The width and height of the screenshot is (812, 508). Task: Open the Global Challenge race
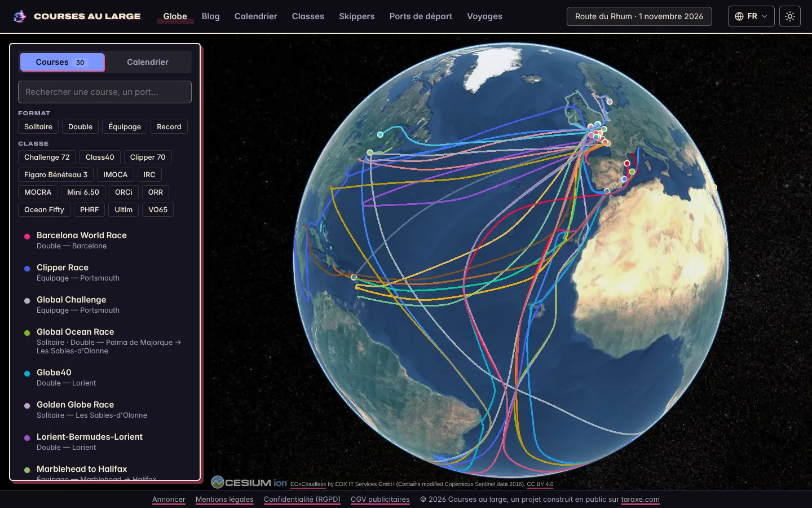coord(105,305)
